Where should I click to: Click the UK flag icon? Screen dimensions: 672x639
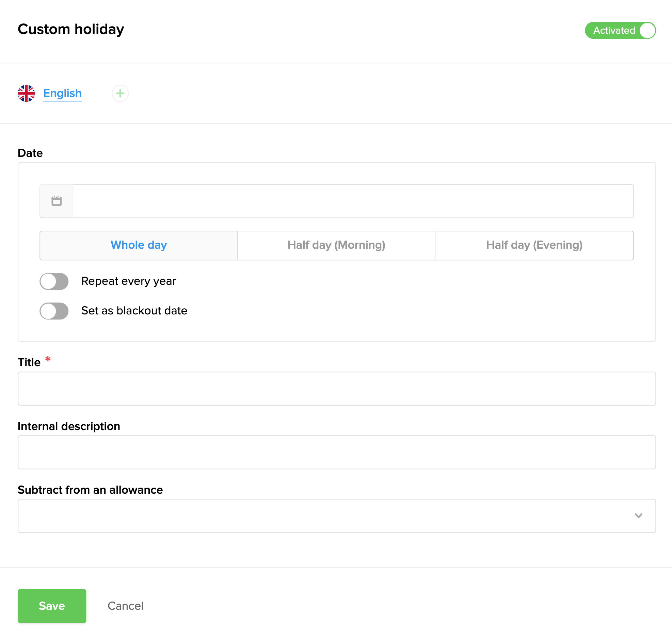tap(26, 93)
